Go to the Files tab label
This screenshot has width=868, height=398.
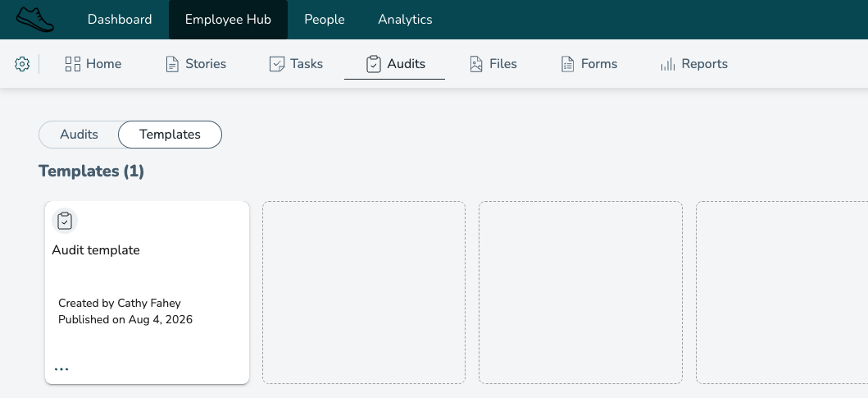point(503,64)
